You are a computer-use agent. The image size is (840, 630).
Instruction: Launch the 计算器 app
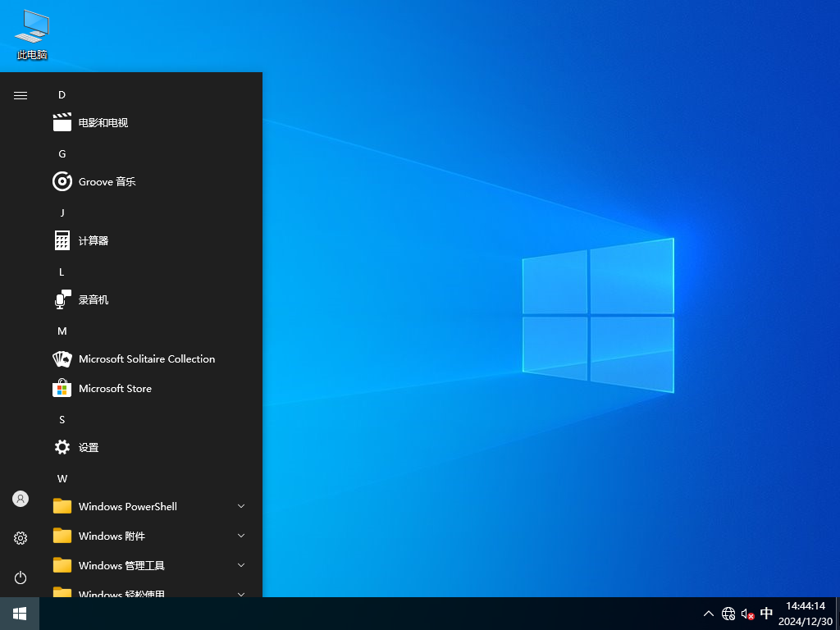tap(92, 240)
